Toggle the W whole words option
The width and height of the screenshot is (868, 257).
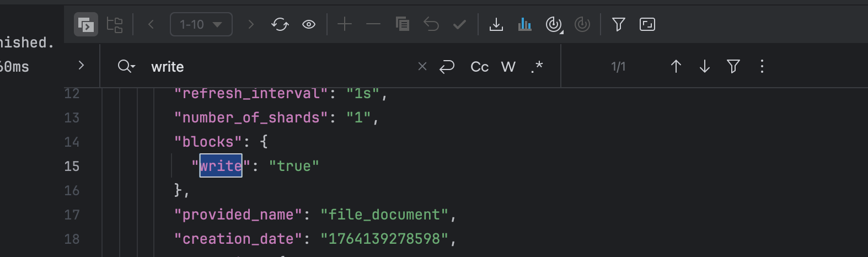tap(508, 67)
